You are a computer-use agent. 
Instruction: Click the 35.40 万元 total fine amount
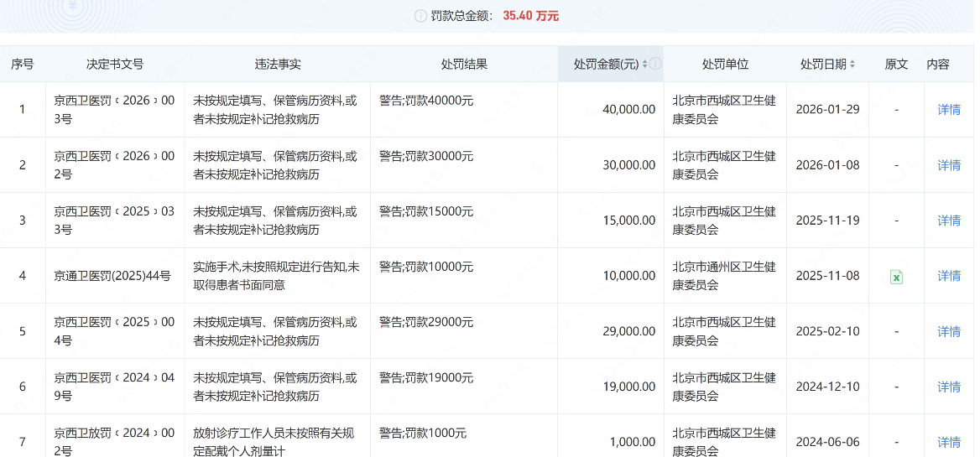click(x=530, y=16)
